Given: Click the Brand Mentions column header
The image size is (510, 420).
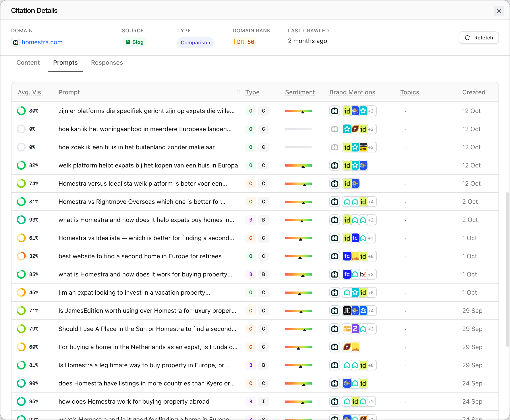Looking at the screenshot, I should click(x=352, y=92).
